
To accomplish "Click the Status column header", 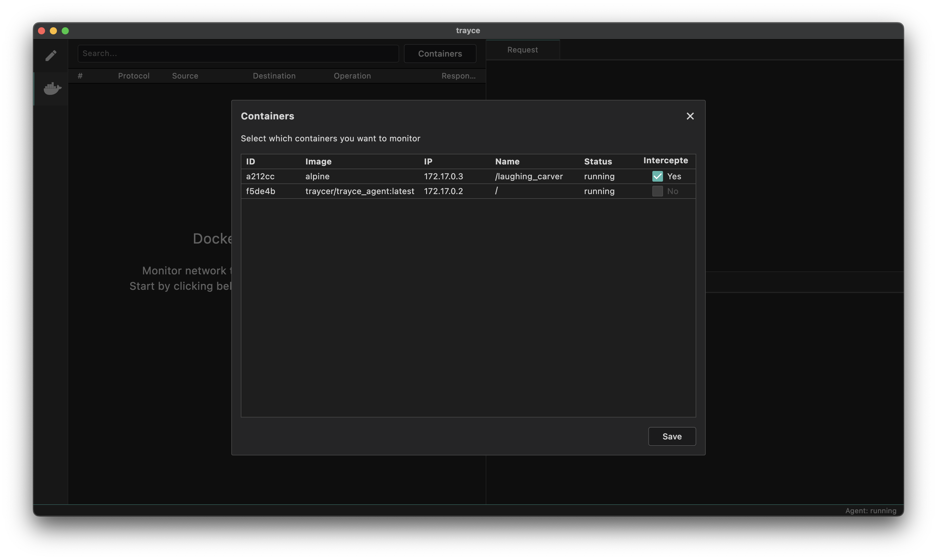I will point(597,161).
